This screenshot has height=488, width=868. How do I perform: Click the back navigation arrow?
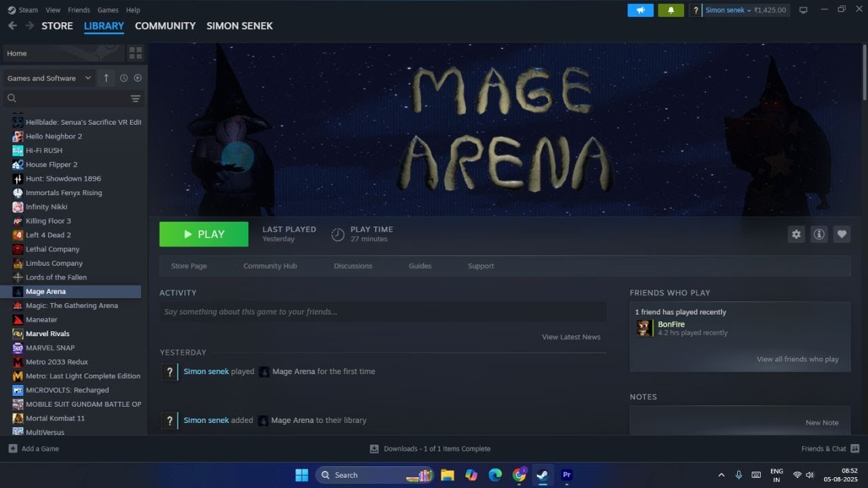pos(12,26)
